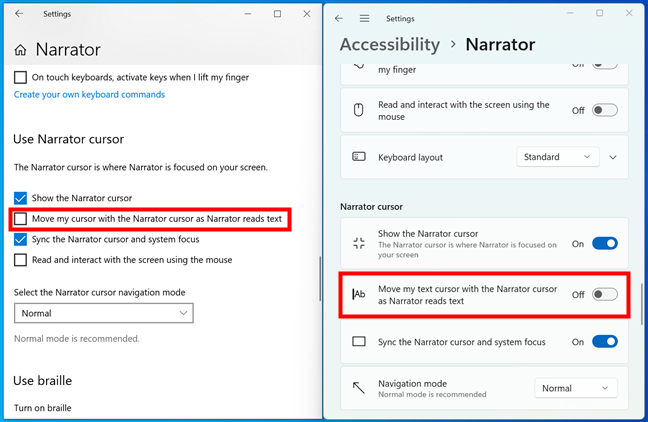Uncheck Sync the Narrator cursor and system focus
The image size is (648, 422).
[x=20, y=239]
